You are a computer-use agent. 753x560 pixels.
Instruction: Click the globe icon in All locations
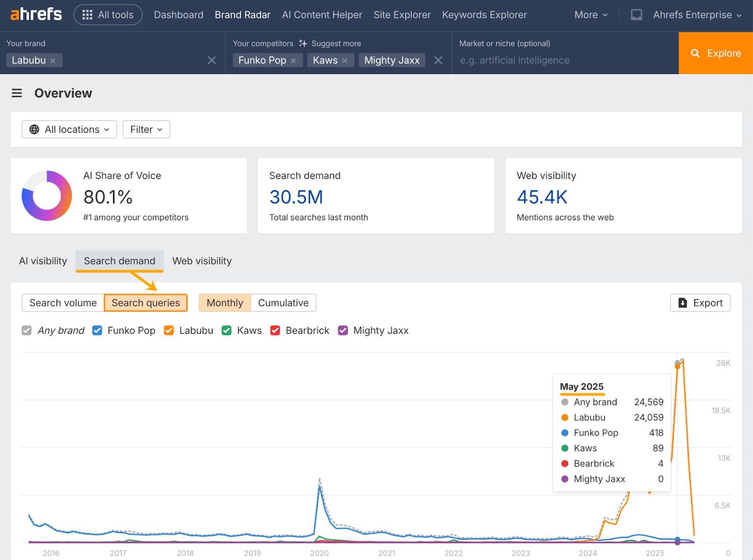[x=34, y=129]
